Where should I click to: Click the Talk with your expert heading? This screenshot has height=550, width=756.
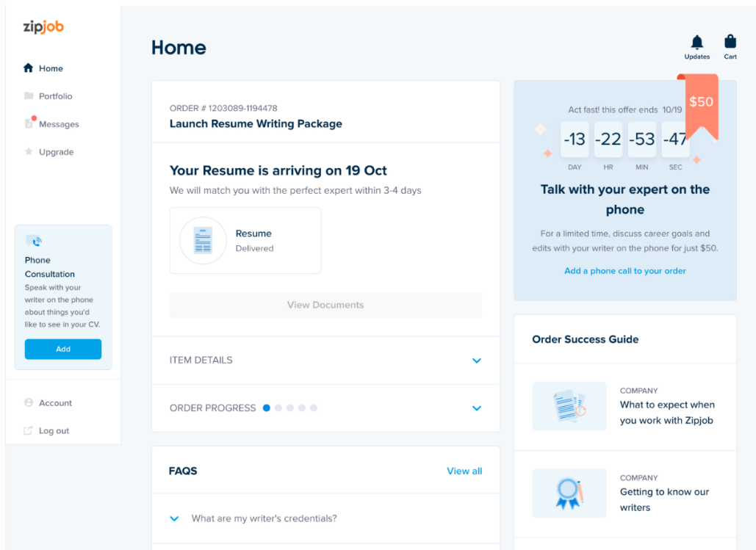click(624, 199)
